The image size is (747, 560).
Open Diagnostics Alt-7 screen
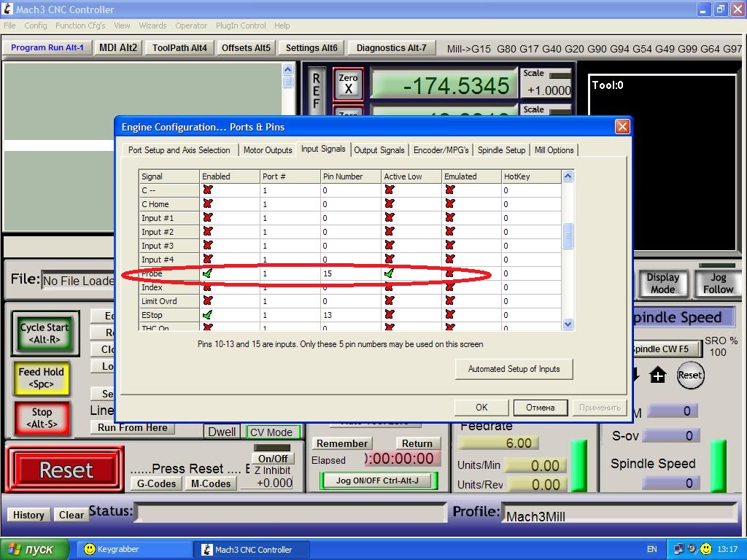click(x=392, y=47)
